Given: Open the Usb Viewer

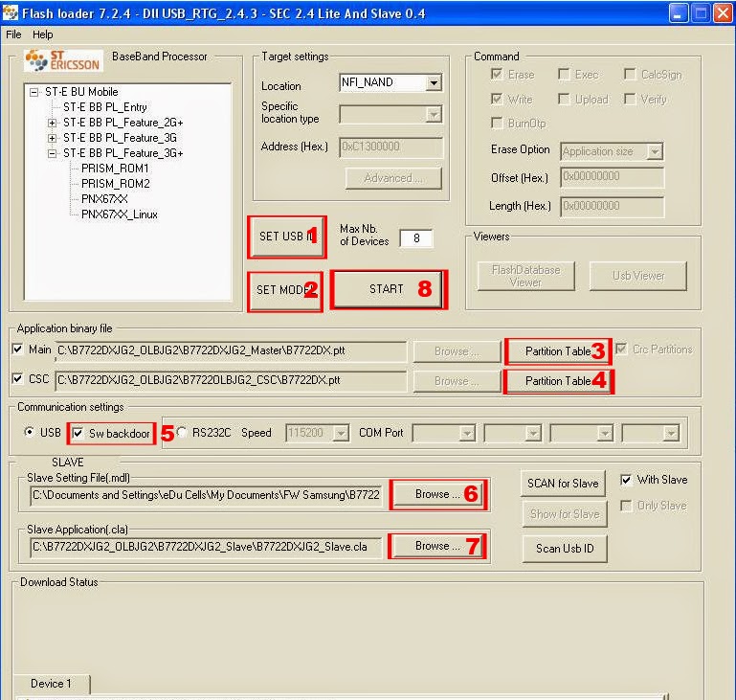Looking at the screenshot, I should point(637,276).
